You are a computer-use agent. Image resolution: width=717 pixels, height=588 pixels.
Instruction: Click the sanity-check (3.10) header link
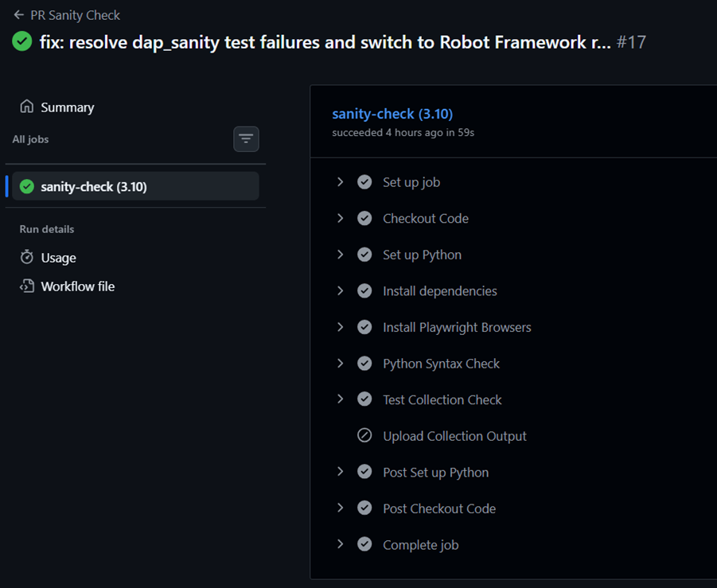click(392, 114)
